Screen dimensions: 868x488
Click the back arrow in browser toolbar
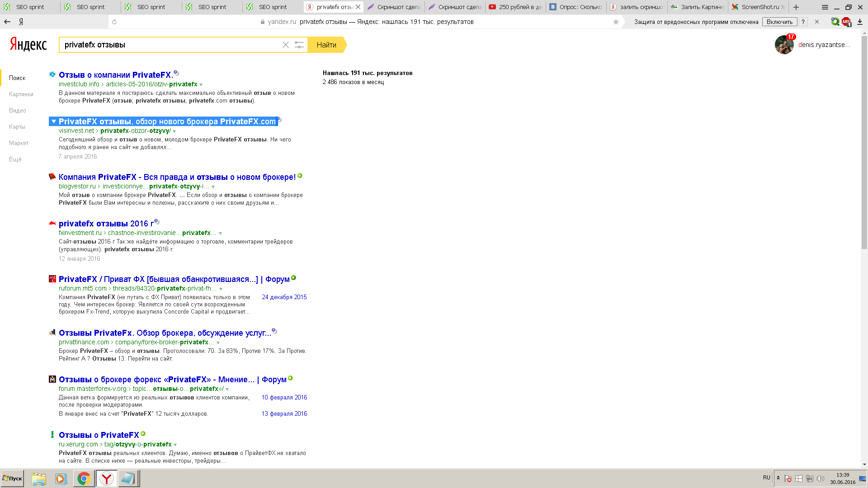point(7,22)
